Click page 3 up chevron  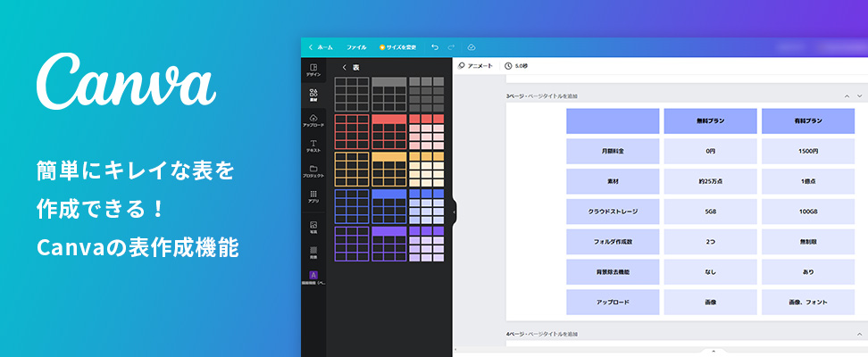click(x=847, y=96)
